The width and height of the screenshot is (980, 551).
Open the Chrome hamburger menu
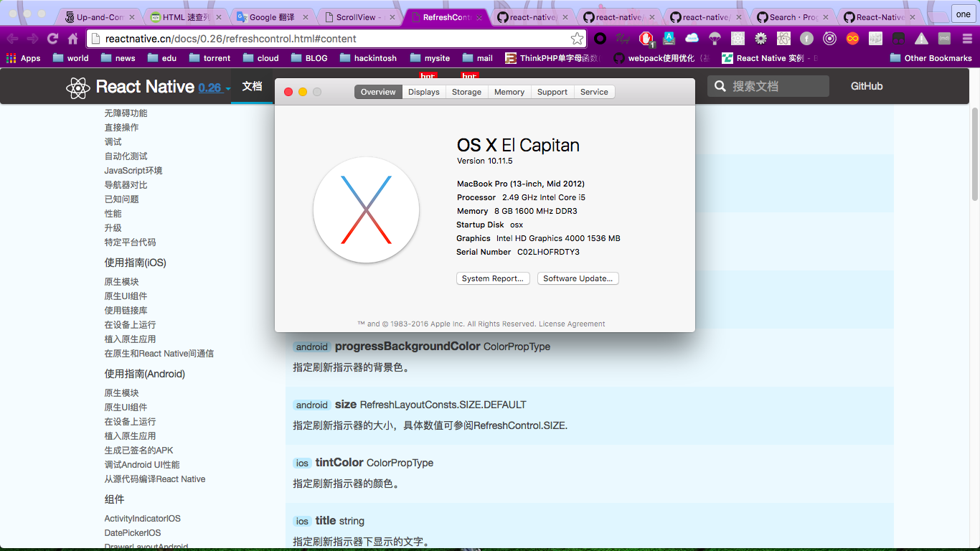pos(966,39)
